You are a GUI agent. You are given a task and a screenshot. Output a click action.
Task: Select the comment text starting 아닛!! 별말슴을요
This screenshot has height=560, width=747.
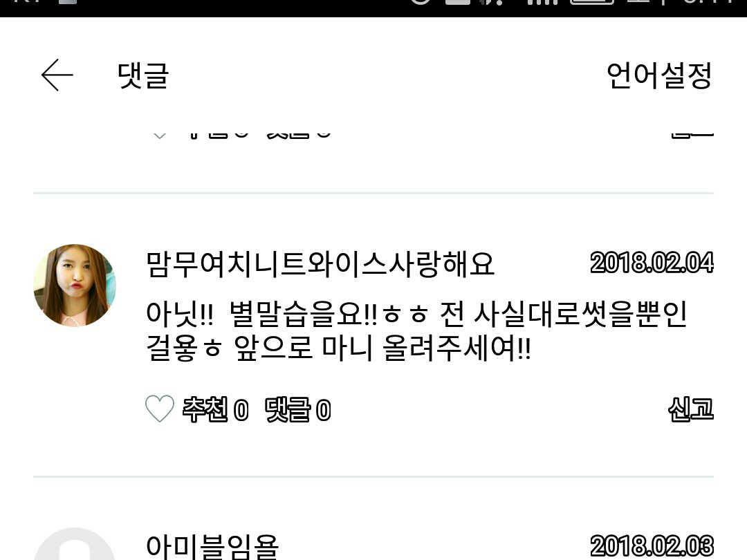tap(416, 331)
